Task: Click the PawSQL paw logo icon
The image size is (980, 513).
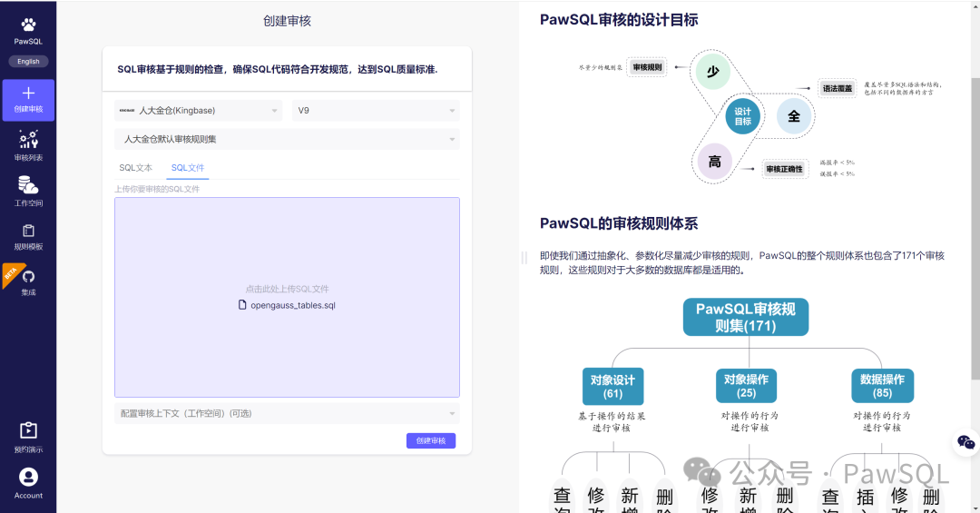Action: (28, 25)
